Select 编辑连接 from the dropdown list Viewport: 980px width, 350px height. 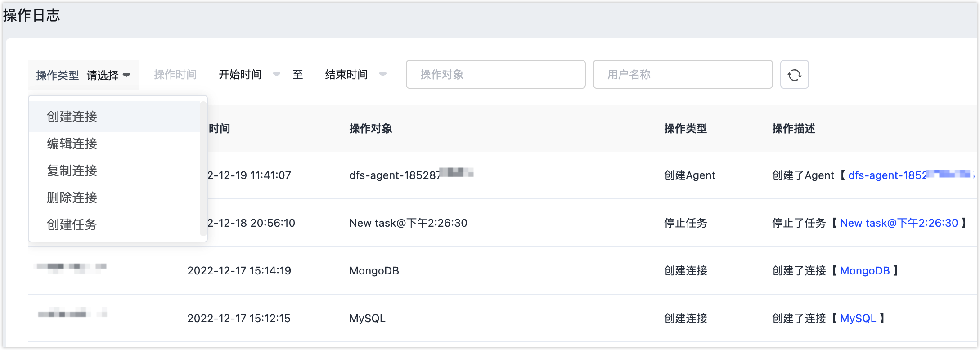coord(72,144)
